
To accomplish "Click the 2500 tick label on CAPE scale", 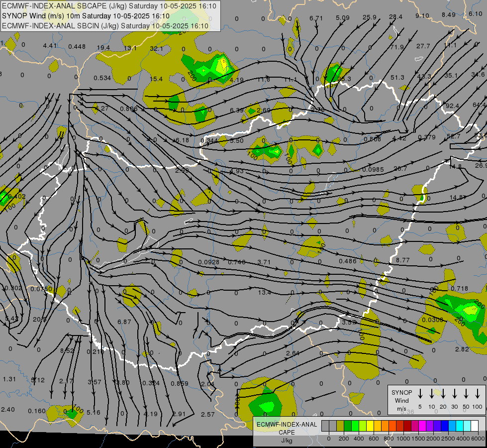I will (448, 439).
